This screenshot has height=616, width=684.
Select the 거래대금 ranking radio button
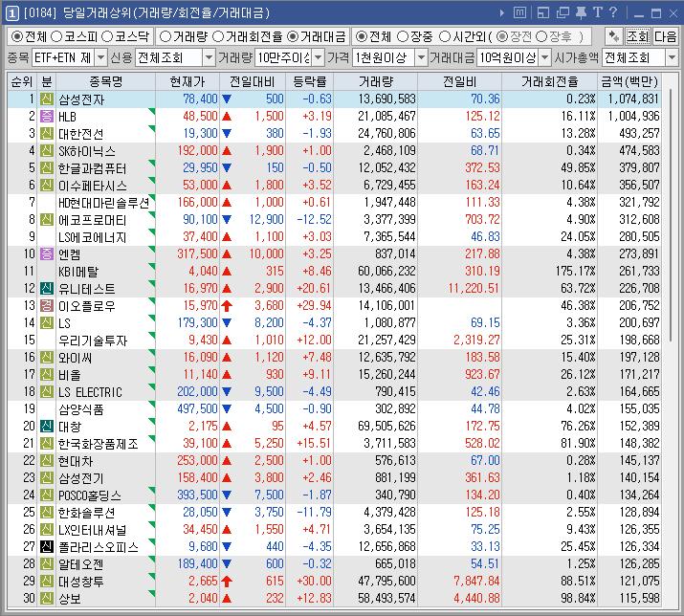pyautogui.click(x=293, y=36)
